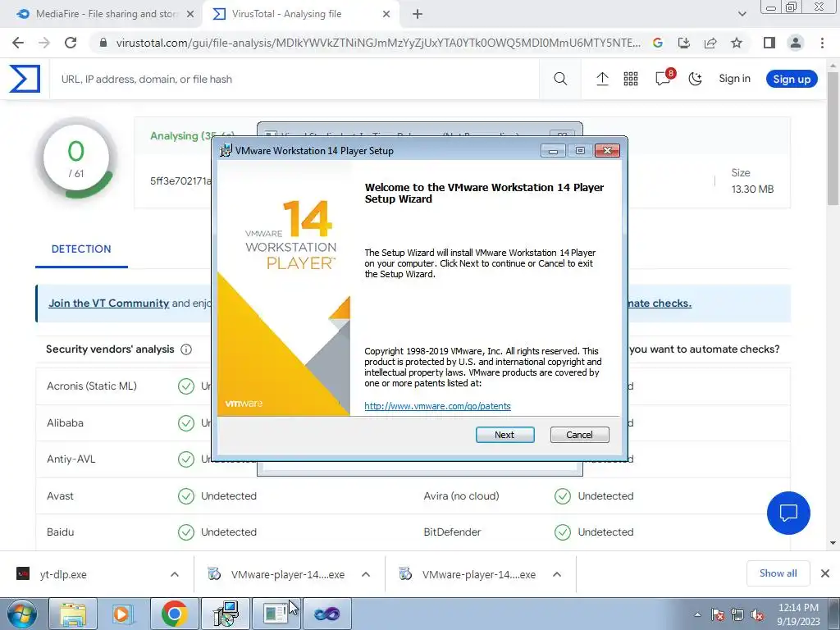
Task: Show hidden tray icons arrow
Action: point(697,614)
